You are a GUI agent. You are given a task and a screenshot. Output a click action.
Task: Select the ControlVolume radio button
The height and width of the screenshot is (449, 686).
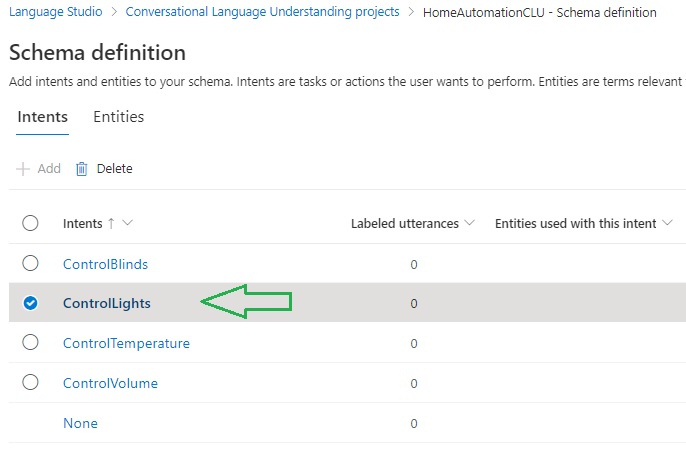[x=30, y=383]
